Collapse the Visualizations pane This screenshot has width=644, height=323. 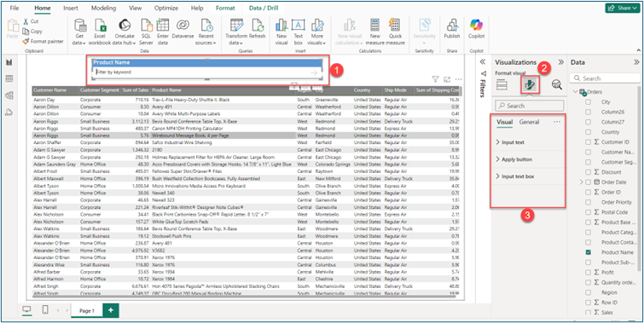560,62
